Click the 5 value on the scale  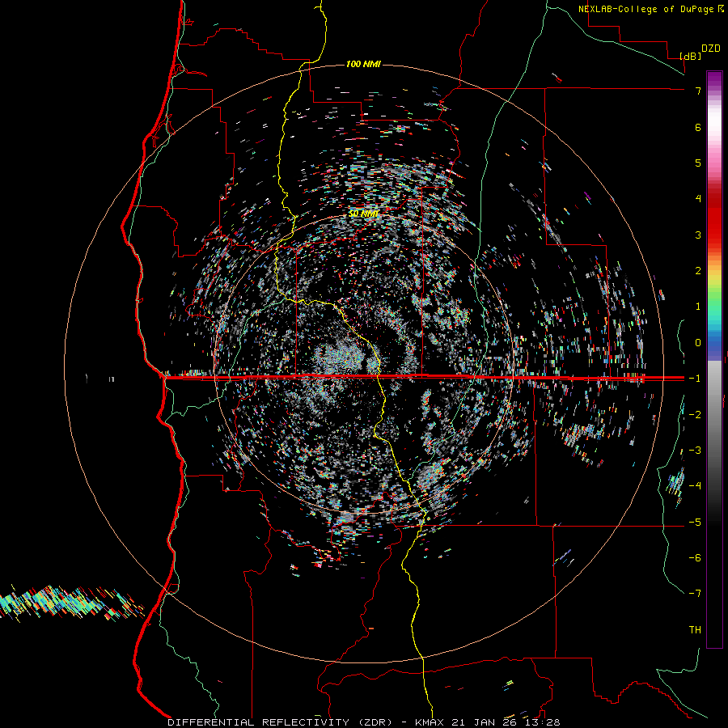(x=698, y=163)
